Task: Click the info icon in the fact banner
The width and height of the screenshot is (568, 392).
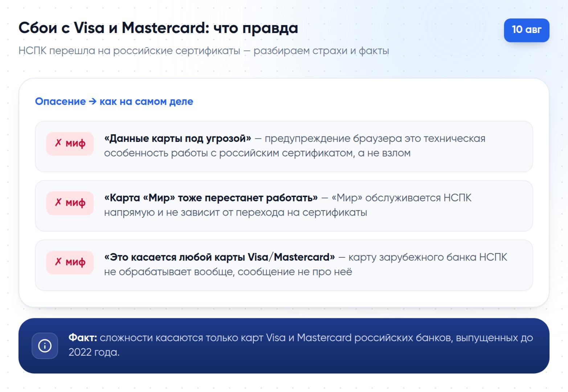Action: 45,346
